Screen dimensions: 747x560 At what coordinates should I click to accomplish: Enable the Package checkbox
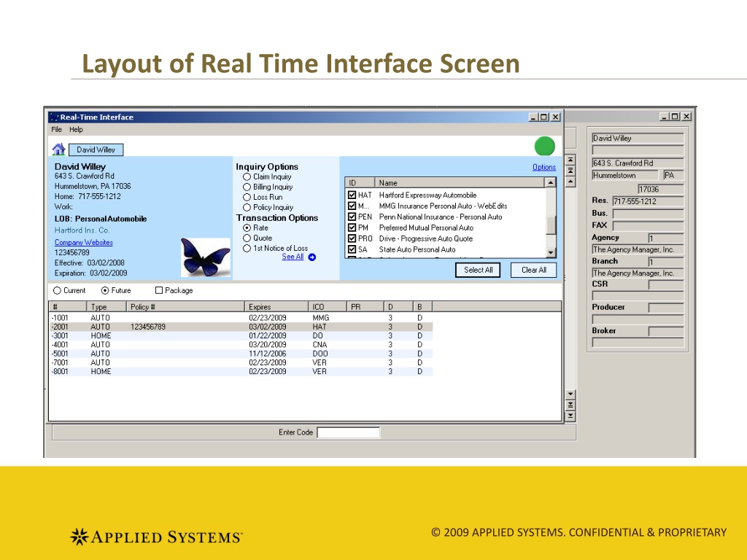point(159,290)
